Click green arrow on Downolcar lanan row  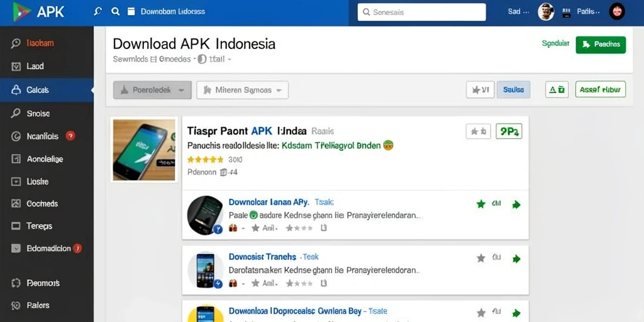(516, 204)
